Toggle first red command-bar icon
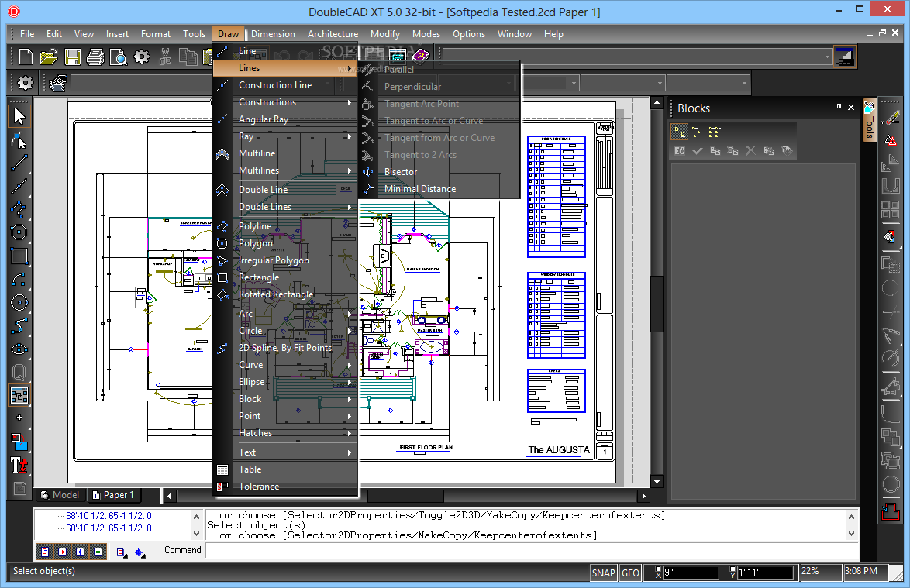The width and height of the screenshot is (910, 588). 45,552
